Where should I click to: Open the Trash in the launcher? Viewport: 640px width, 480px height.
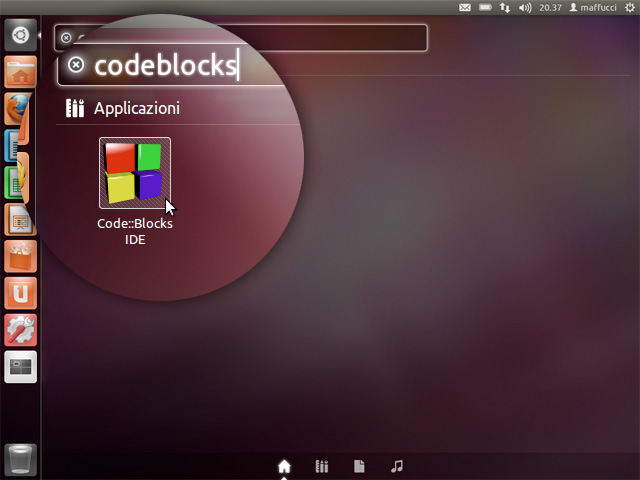tap(20, 460)
